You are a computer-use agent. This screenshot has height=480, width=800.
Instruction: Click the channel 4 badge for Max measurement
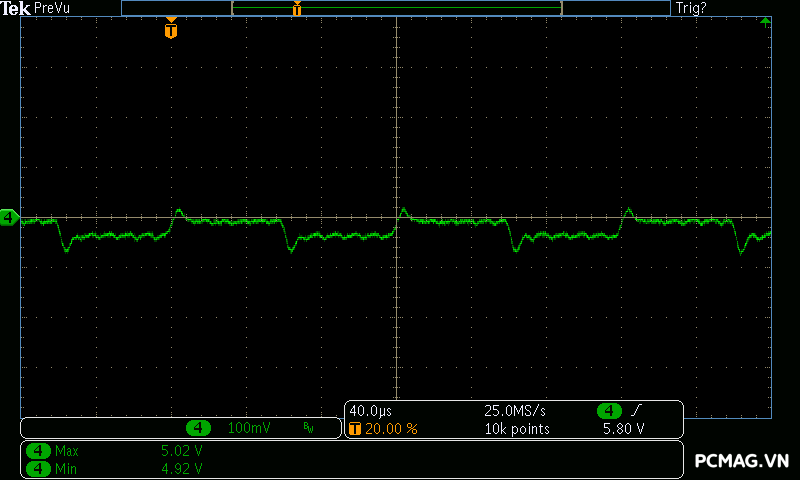(x=38, y=451)
